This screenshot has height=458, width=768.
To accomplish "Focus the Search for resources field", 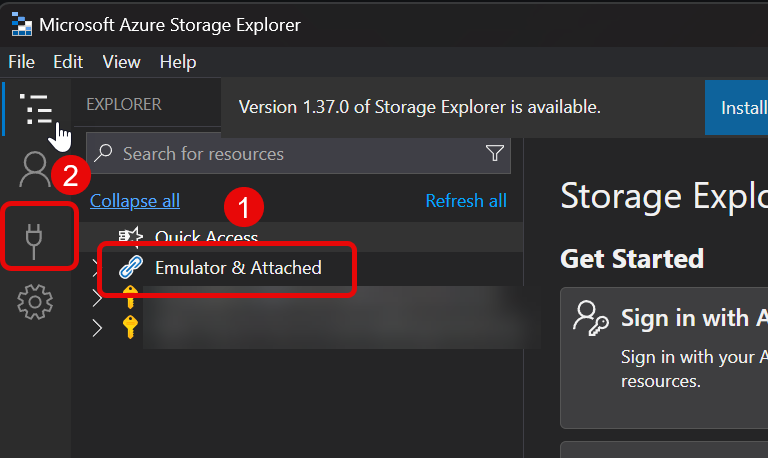I will [290, 154].
